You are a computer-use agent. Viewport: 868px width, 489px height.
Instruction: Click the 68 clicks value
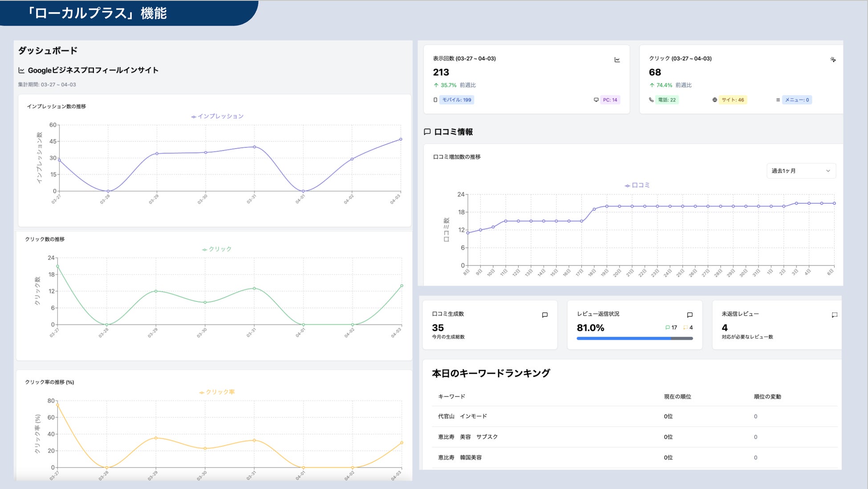point(655,72)
